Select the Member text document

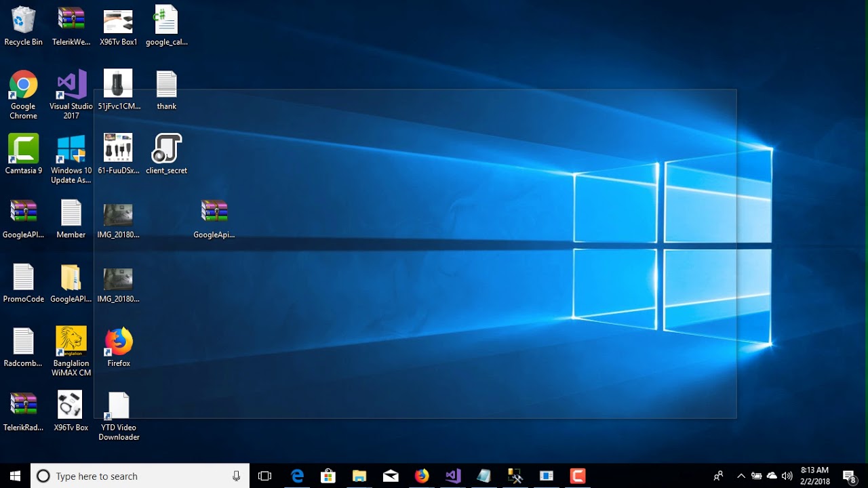click(71, 219)
